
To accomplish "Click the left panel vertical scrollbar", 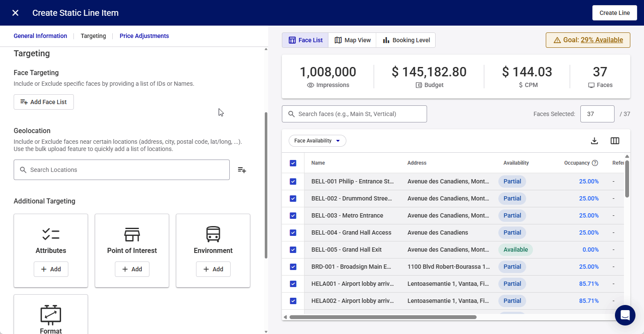I will 266,185.
